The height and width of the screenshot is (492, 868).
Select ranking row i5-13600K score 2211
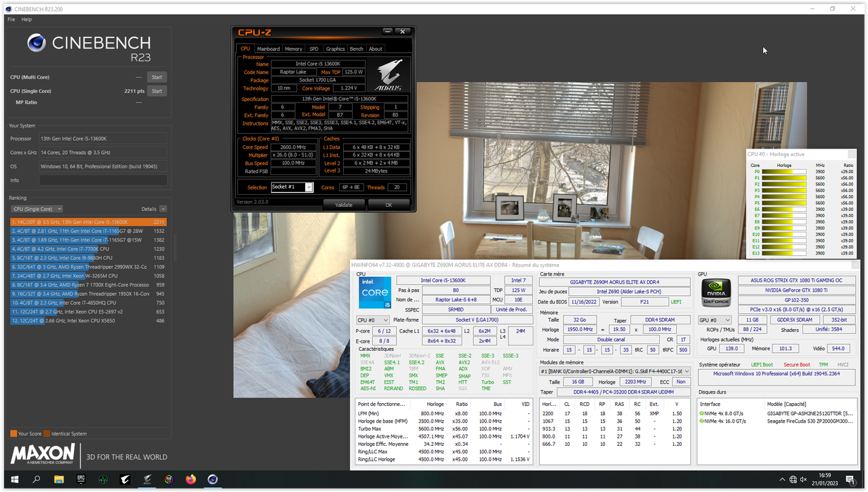(88, 222)
